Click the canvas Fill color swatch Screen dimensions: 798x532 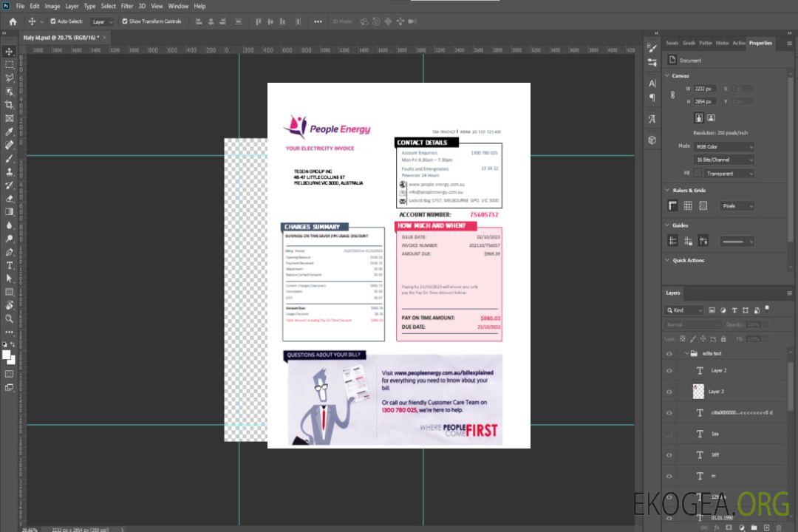[x=698, y=173]
